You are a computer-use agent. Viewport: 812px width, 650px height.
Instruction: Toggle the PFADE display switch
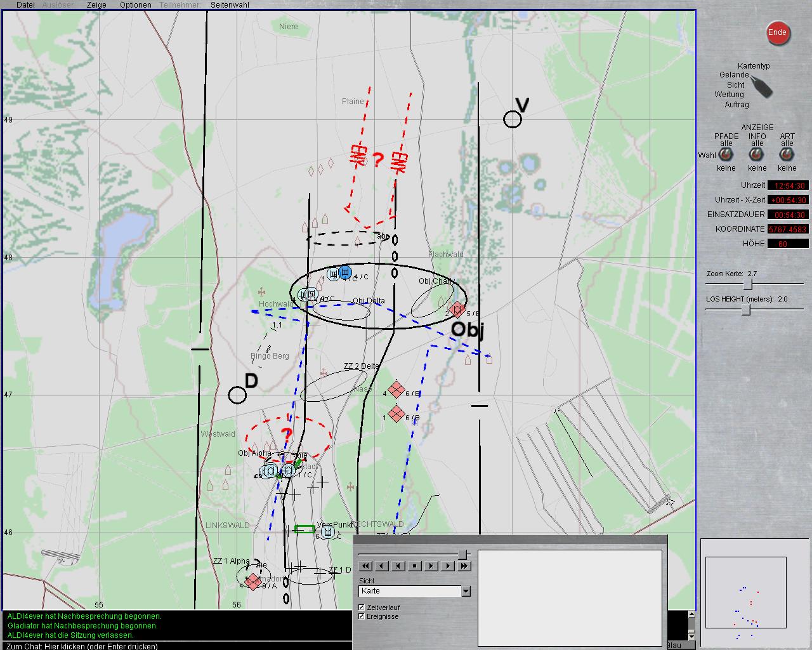726,156
